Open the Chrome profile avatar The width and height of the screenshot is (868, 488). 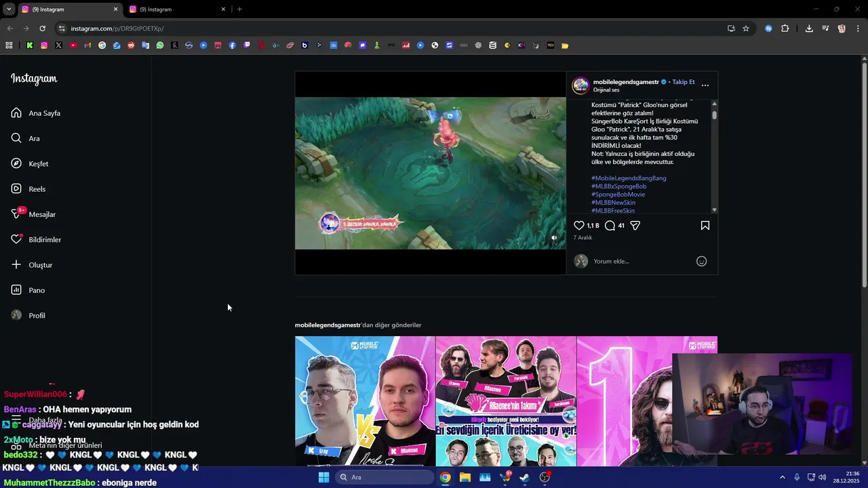coord(842,28)
